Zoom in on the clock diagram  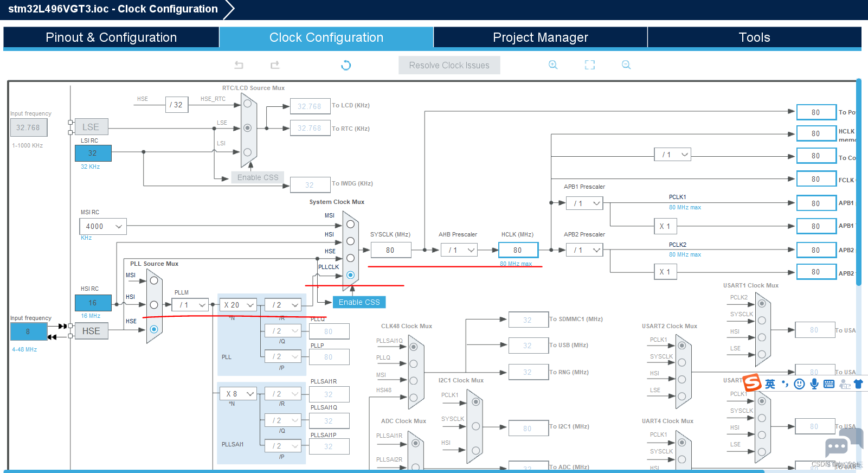click(553, 65)
